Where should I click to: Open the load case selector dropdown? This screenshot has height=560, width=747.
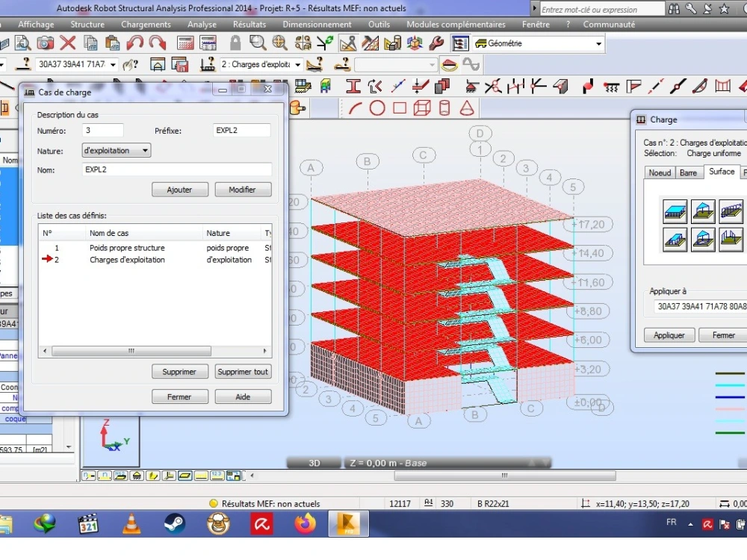point(297,64)
